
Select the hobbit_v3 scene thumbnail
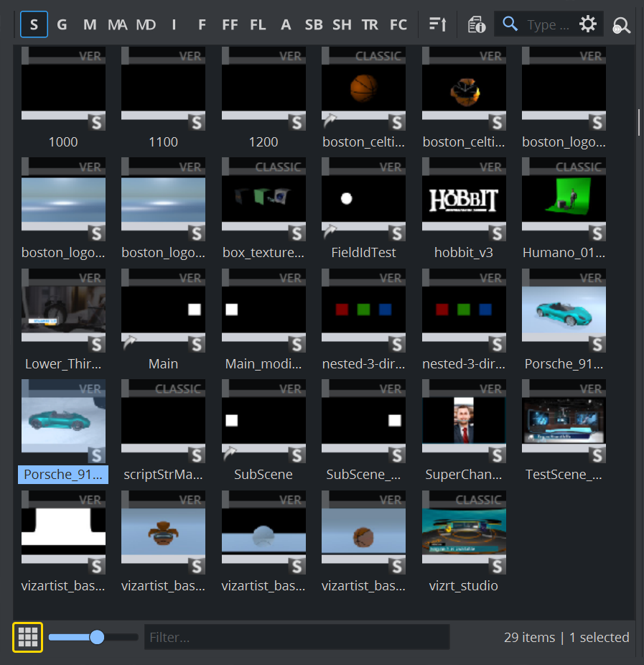coord(464,200)
